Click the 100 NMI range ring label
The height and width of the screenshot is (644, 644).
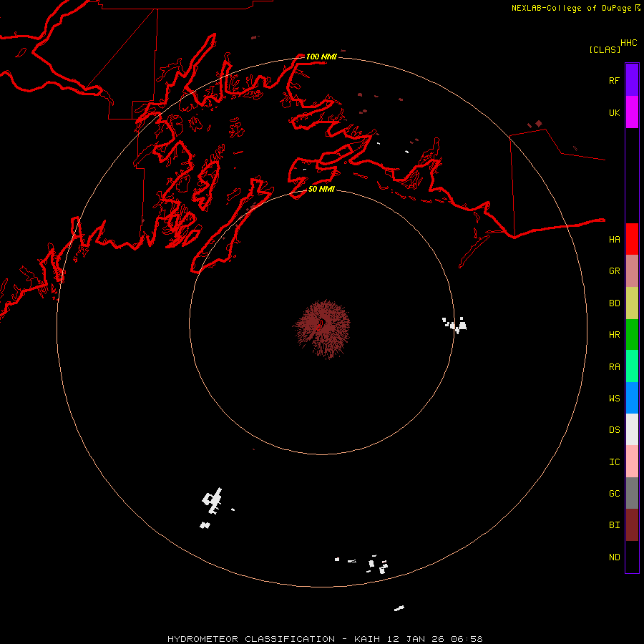[x=321, y=57]
